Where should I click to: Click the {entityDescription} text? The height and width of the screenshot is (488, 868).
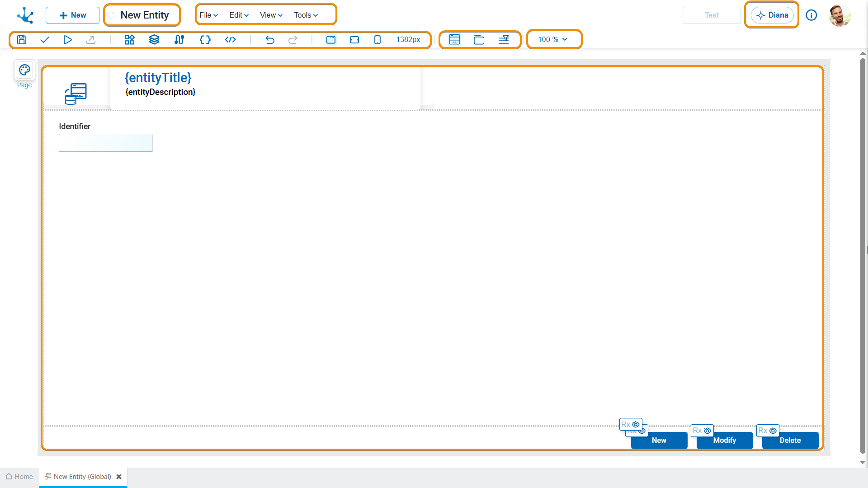160,92
